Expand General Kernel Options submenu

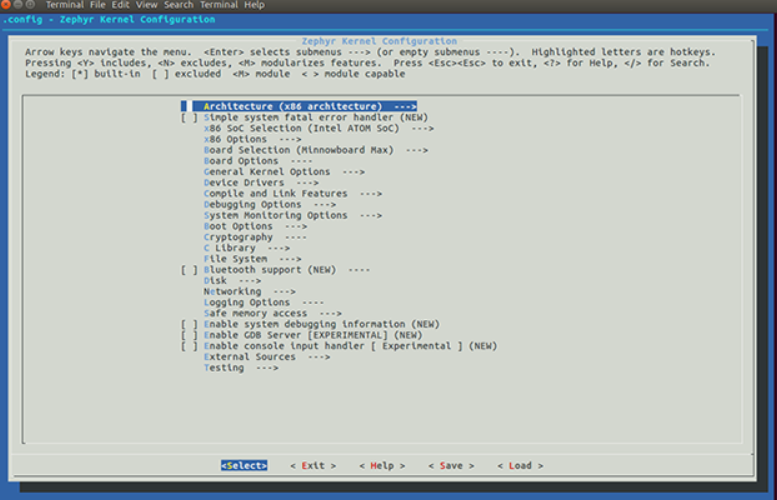(284, 172)
